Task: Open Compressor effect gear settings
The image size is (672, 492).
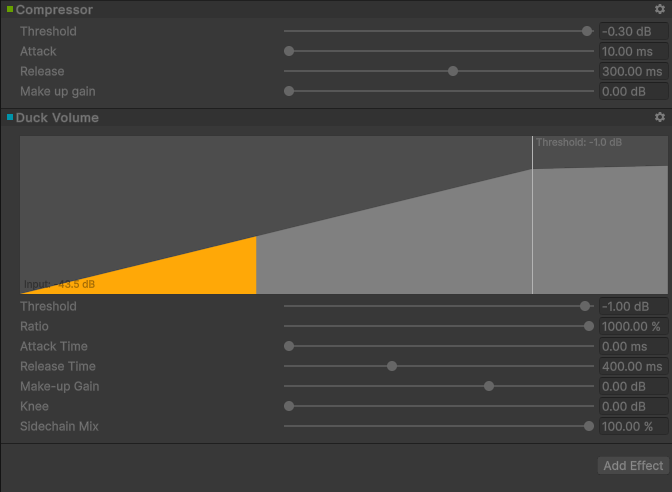Action: coord(659,9)
